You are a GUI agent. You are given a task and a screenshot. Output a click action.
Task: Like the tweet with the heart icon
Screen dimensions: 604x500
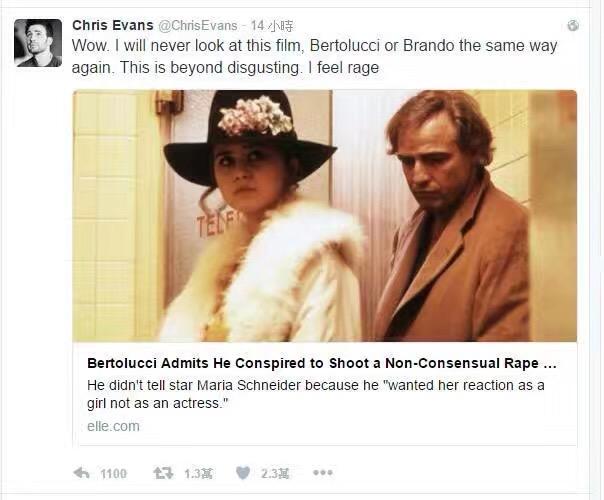[x=243, y=473]
